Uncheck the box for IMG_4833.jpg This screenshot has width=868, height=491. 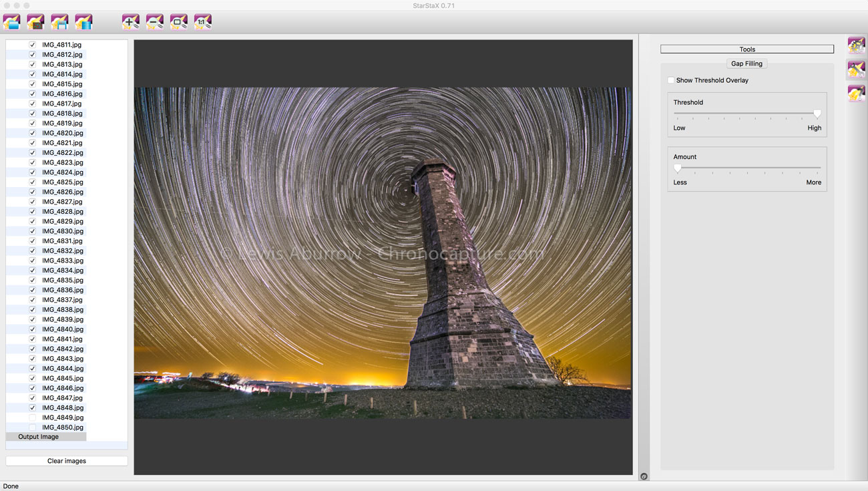(x=32, y=261)
